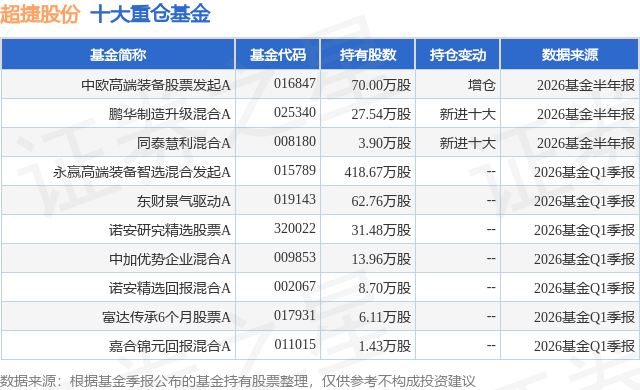The image size is (640, 390).
Task: Click fund code 016847
Action: [295, 84]
